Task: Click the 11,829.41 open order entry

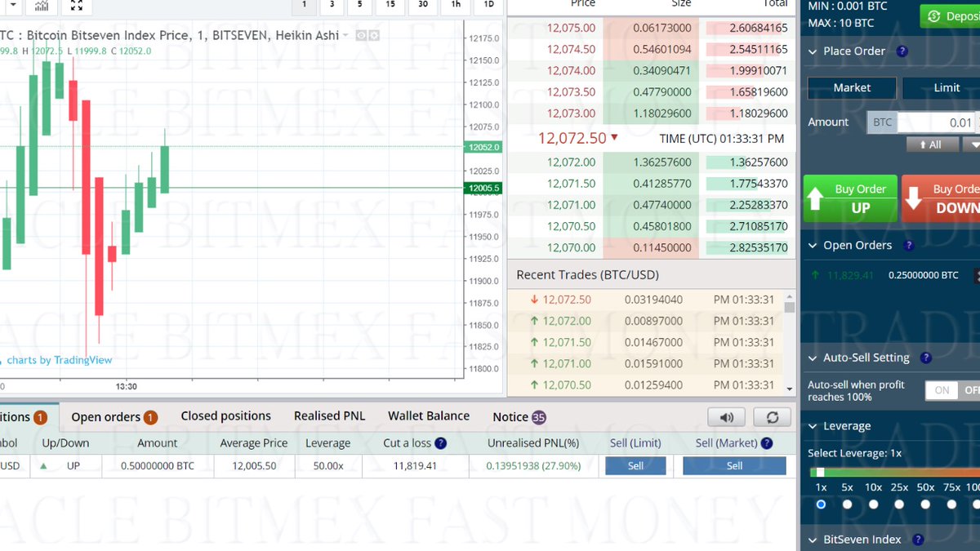Action: pyautogui.click(x=850, y=275)
